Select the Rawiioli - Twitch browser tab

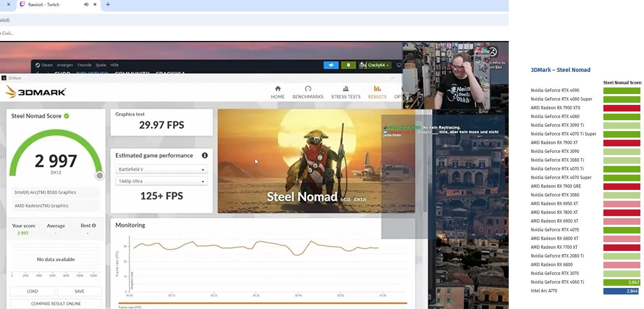point(59,5)
